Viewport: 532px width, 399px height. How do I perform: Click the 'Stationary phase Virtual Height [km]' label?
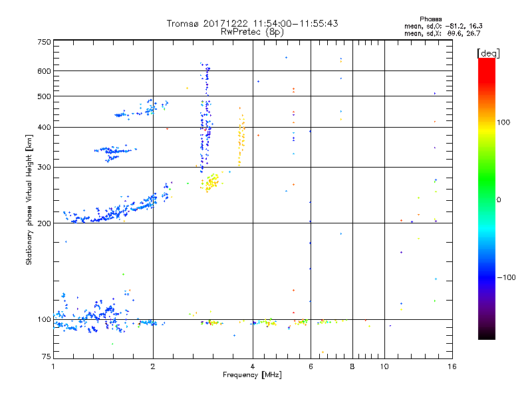click(29, 199)
